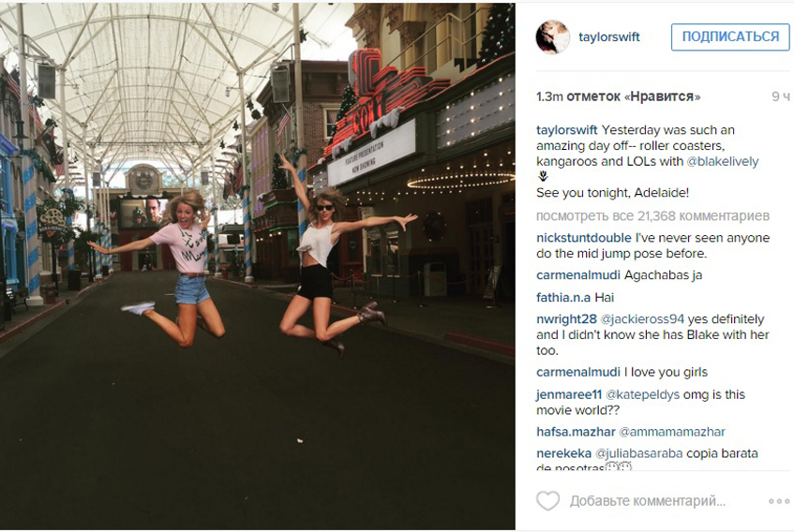Click the jumping photo image

click(x=258, y=267)
